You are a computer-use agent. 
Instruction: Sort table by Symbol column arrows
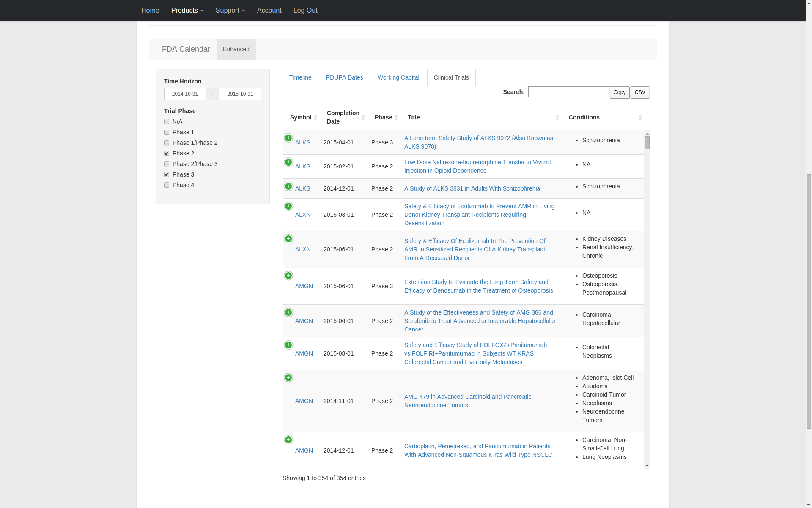click(x=315, y=117)
